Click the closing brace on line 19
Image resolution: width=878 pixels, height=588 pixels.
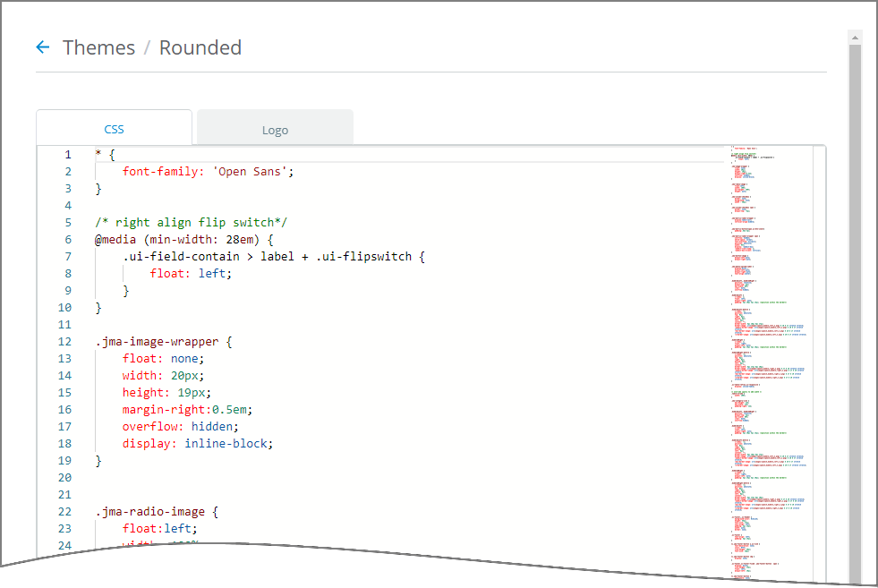coord(98,461)
